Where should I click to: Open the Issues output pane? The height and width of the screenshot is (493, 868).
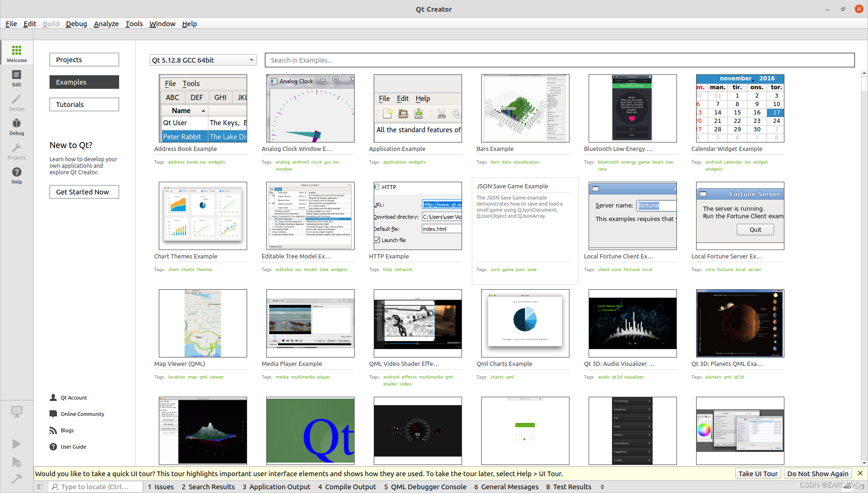click(x=161, y=486)
